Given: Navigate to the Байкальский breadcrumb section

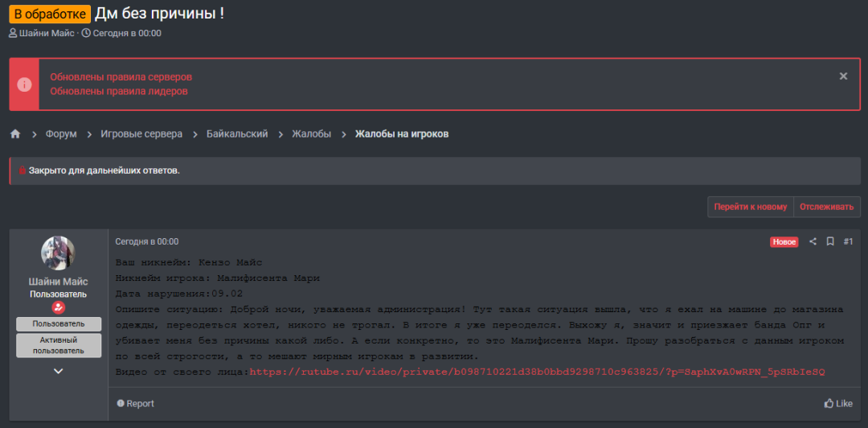Looking at the screenshot, I should click(237, 134).
